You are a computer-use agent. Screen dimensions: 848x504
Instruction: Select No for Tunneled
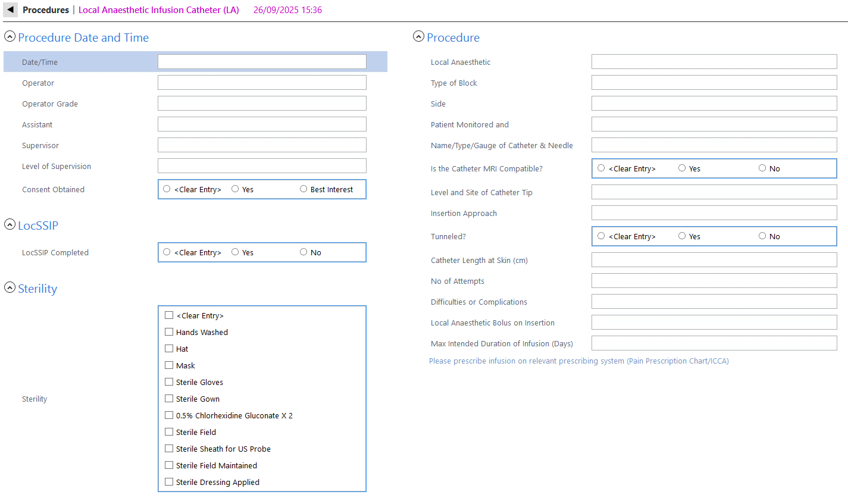762,236
